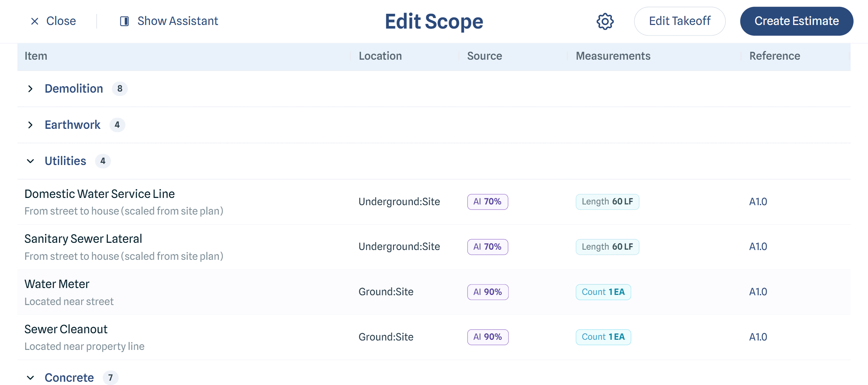The width and height of the screenshot is (868, 385).
Task: Click Length 60 LF for Domestic Water Service Line
Action: [x=608, y=202]
